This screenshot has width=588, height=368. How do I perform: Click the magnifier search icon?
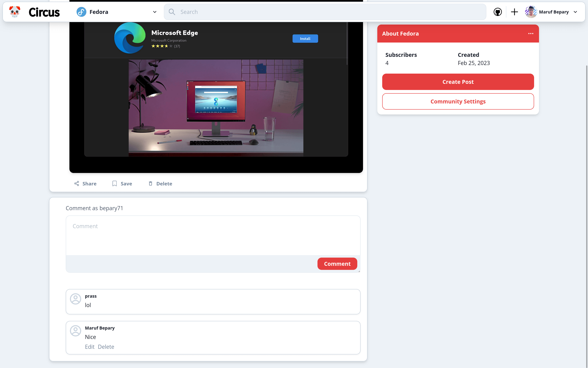coord(172,12)
